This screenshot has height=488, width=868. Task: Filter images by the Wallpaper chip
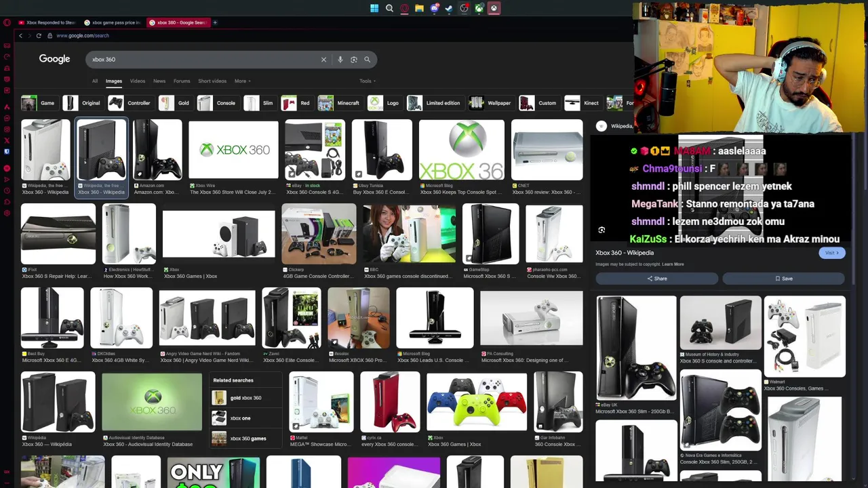click(491, 103)
